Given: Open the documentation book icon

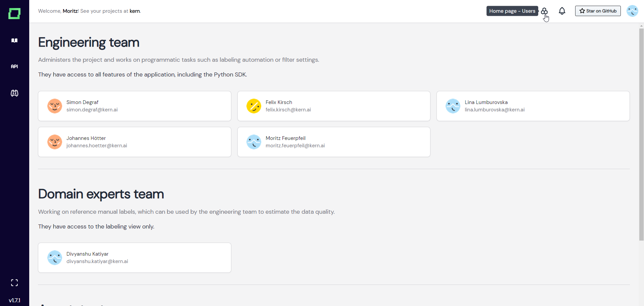Looking at the screenshot, I should pyautogui.click(x=14, y=40).
